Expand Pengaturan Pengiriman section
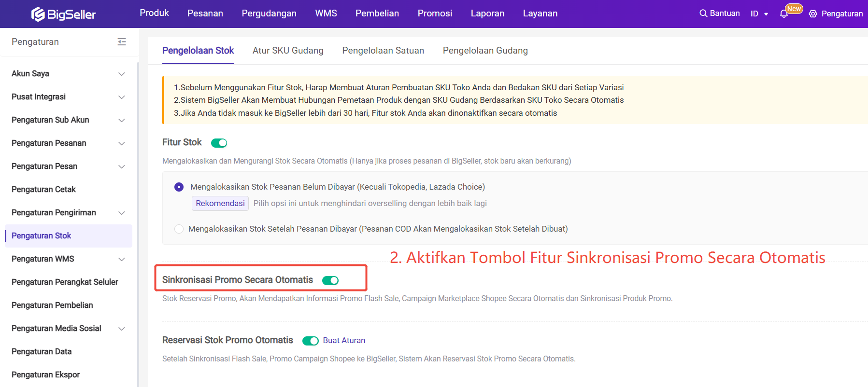The height and width of the screenshot is (387, 868). click(x=122, y=213)
